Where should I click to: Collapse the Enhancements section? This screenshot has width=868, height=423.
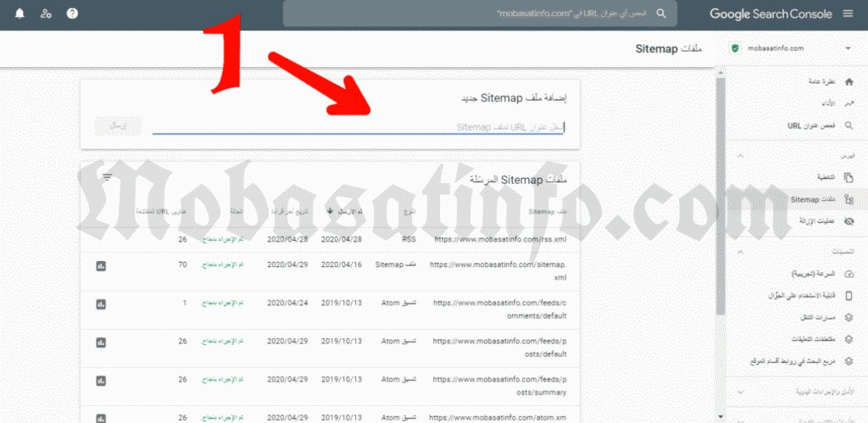click(x=742, y=252)
